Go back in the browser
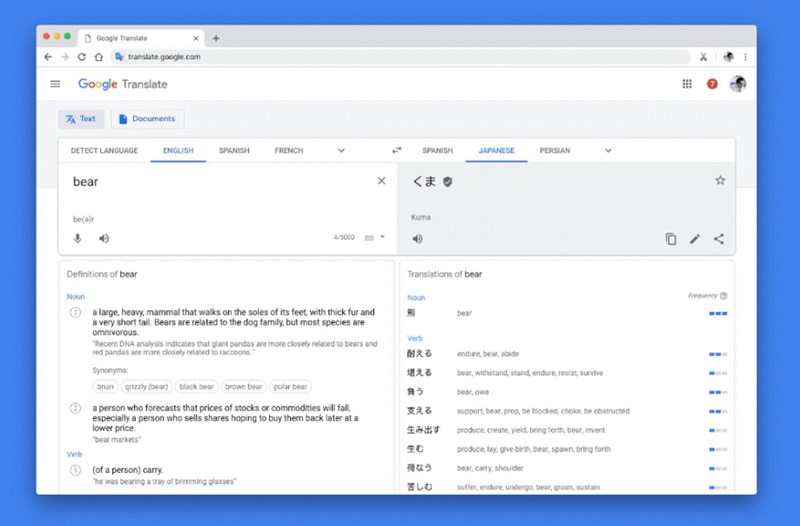Image resolution: width=800 pixels, height=526 pixels. click(48, 57)
